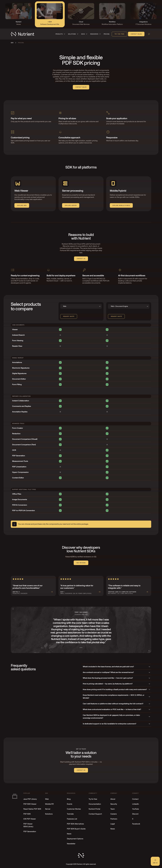The image size is (162, 868).
Task: Open the Docs menu item
Action: click(x=84, y=34)
